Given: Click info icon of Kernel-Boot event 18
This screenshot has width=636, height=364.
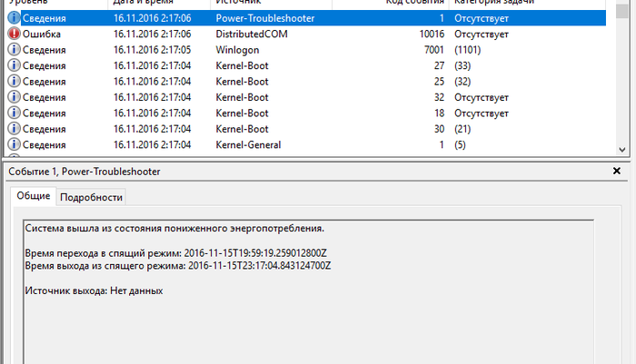Looking at the screenshot, I should coord(14,113).
